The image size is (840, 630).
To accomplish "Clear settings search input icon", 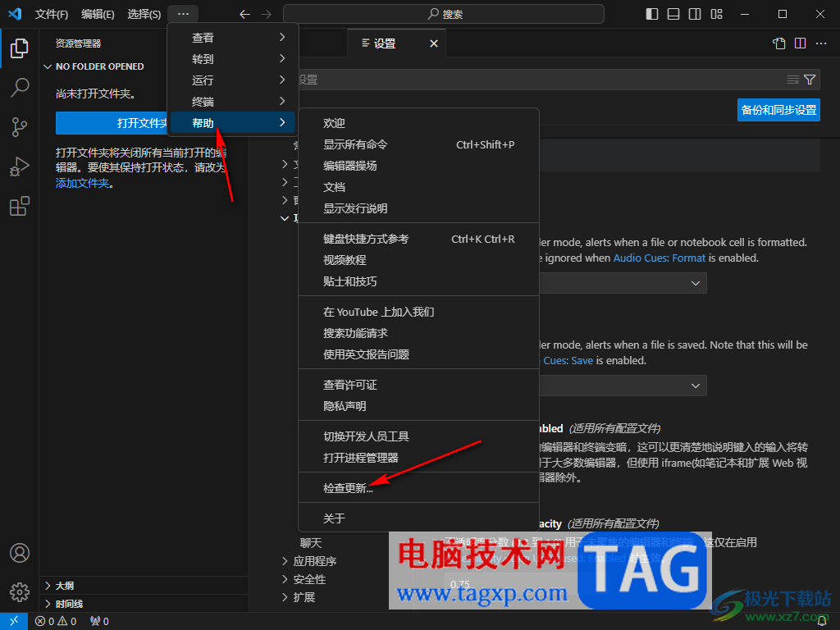I will click(x=793, y=80).
